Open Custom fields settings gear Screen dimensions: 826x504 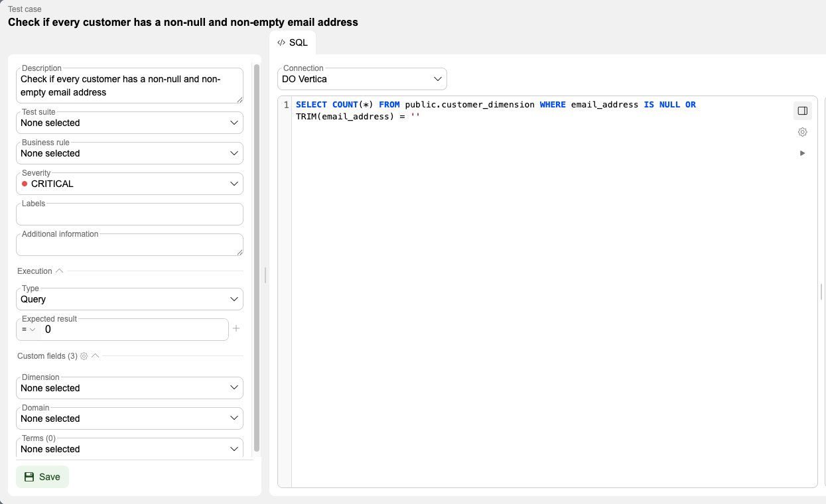[x=84, y=356]
